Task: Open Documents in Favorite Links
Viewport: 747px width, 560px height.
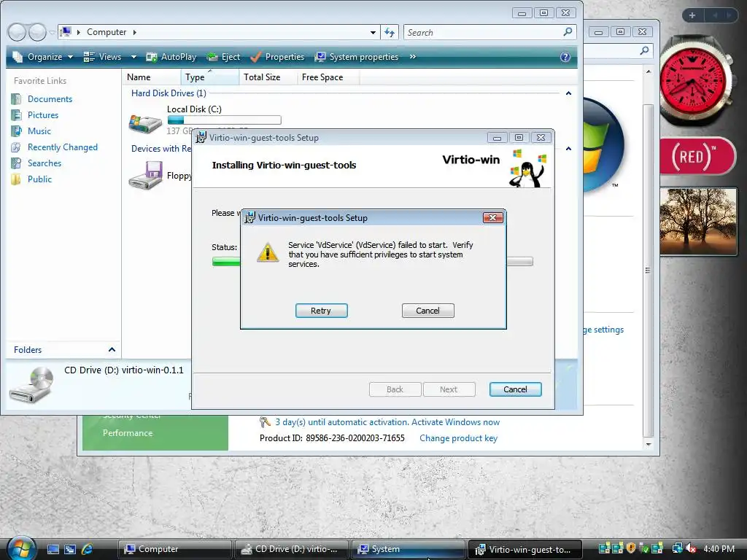Action: (x=50, y=99)
